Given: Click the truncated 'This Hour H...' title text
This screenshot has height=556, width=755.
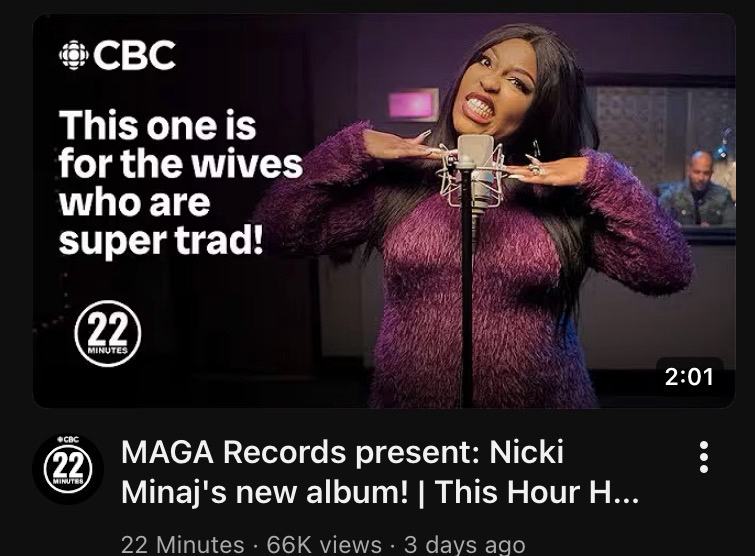Looking at the screenshot, I should coord(537,491).
